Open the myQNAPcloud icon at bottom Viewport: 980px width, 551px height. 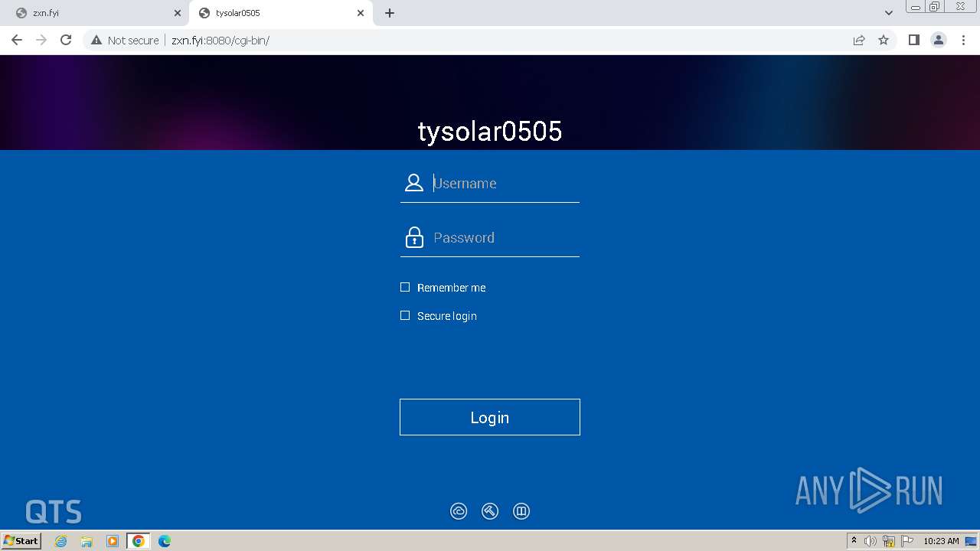459,511
